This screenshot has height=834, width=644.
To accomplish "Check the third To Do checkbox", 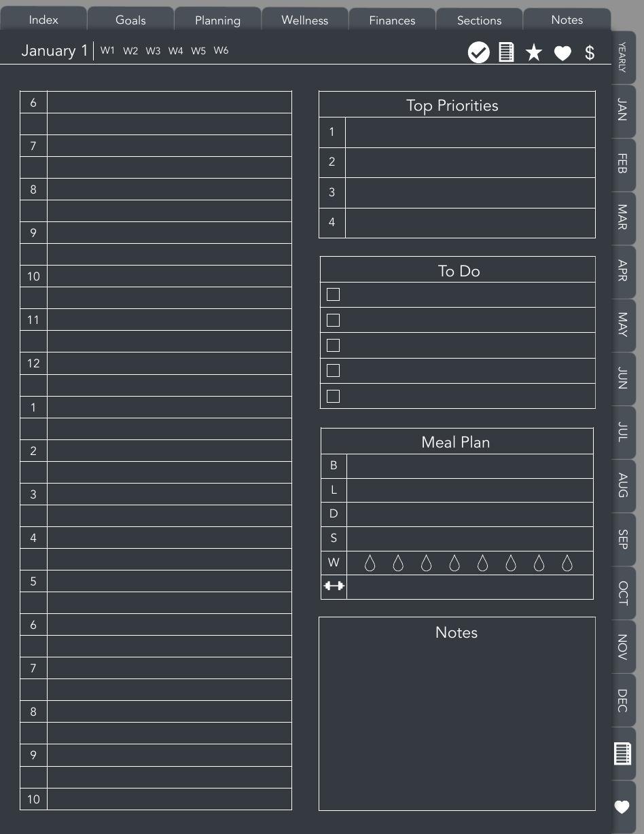I will 333,345.
